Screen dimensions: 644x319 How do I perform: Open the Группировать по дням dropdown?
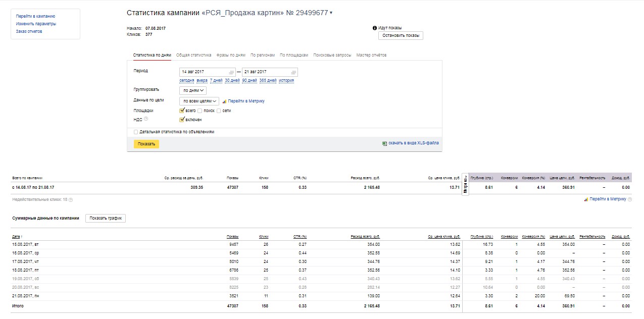(x=193, y=90)
